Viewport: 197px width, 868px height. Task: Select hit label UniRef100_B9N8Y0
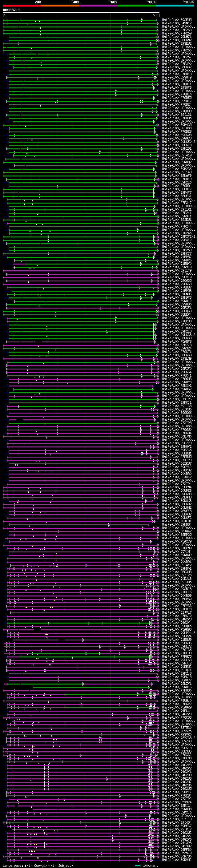tap(177, 382)
